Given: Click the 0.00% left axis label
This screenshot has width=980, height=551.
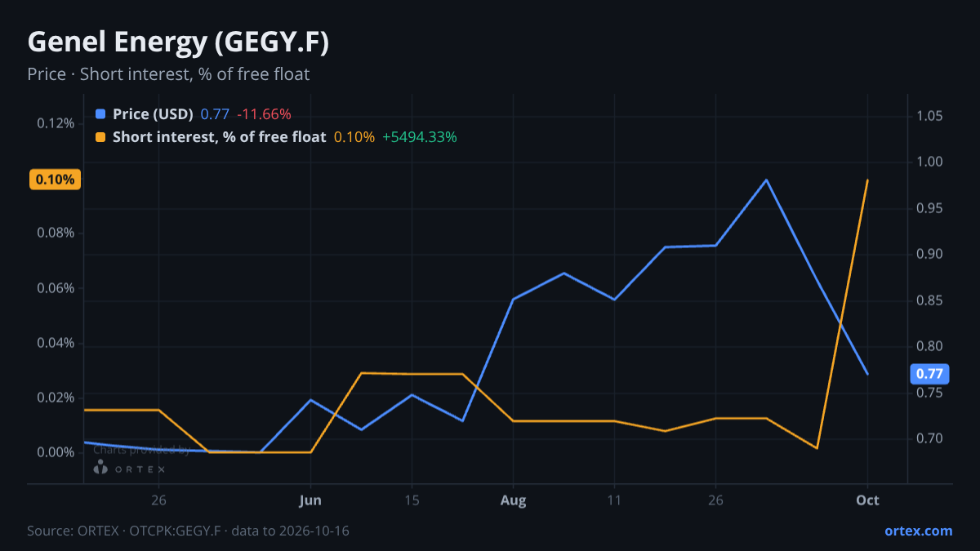Looking at the screenshot, I should 56,452.
